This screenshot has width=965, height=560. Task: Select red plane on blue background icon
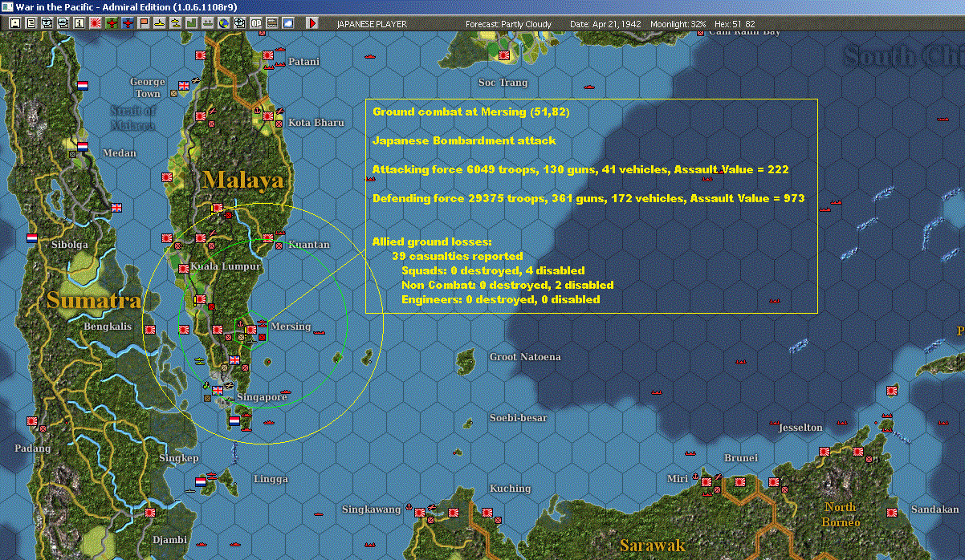(x=128, y=23)
